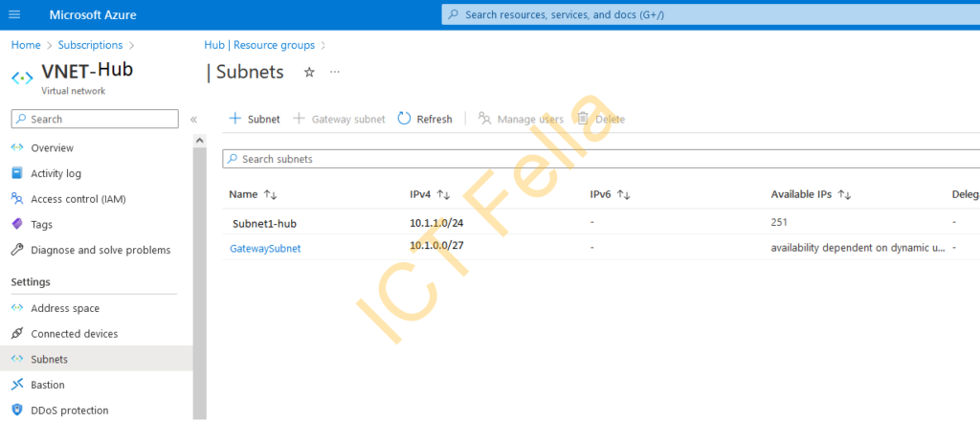
Task: Go to Home breadcrumb link
Action: (26, 45)
